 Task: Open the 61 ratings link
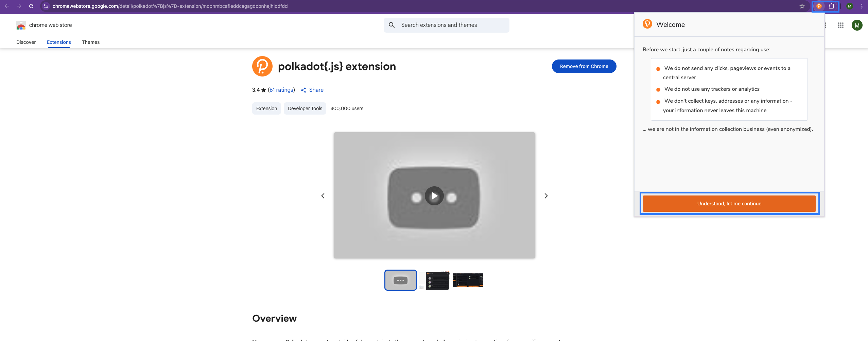tap(281, 90)
